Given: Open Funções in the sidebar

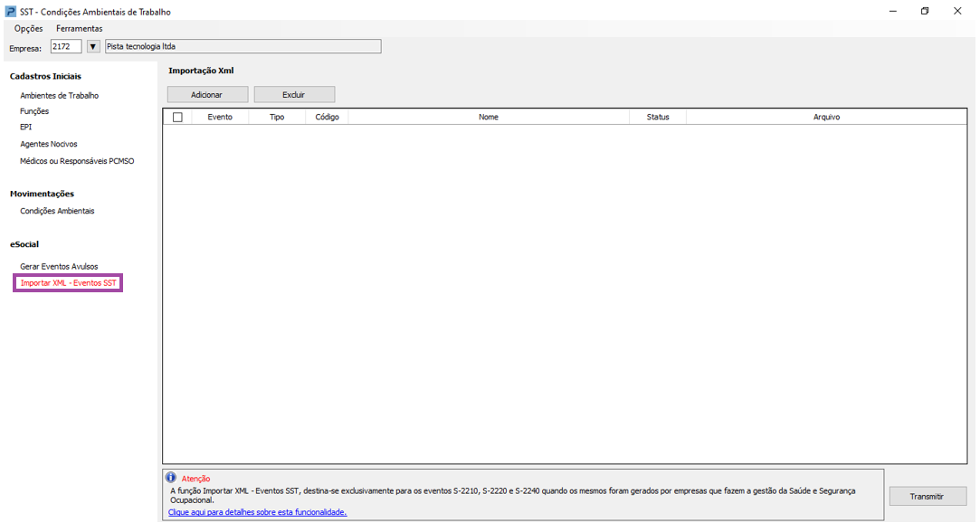Looking at the screenshot, I should (x=34, y=111).
